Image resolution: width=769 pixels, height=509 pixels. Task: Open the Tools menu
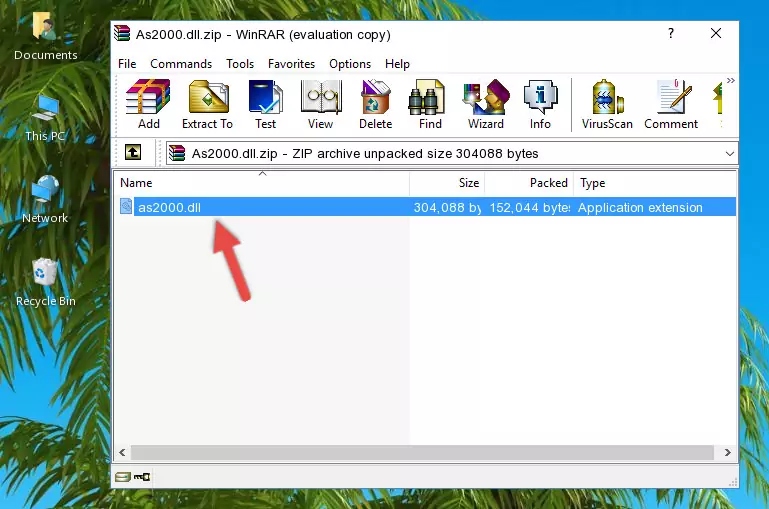[240, 64]
